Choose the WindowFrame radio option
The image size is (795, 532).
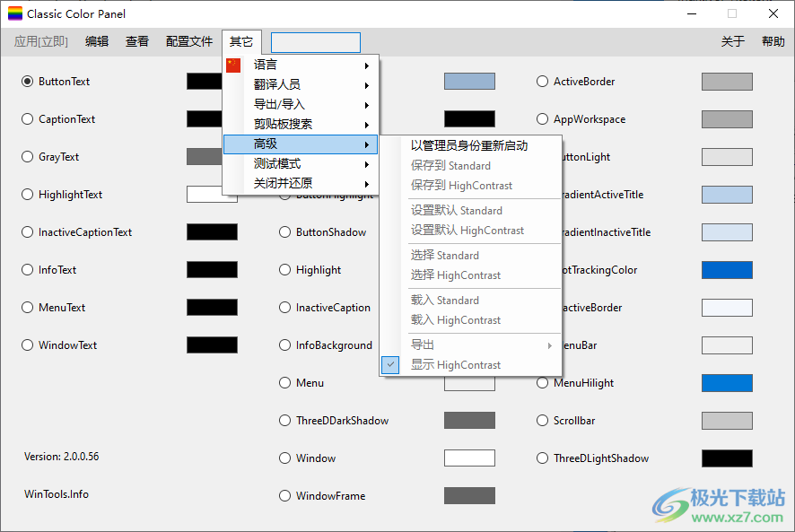284,496
